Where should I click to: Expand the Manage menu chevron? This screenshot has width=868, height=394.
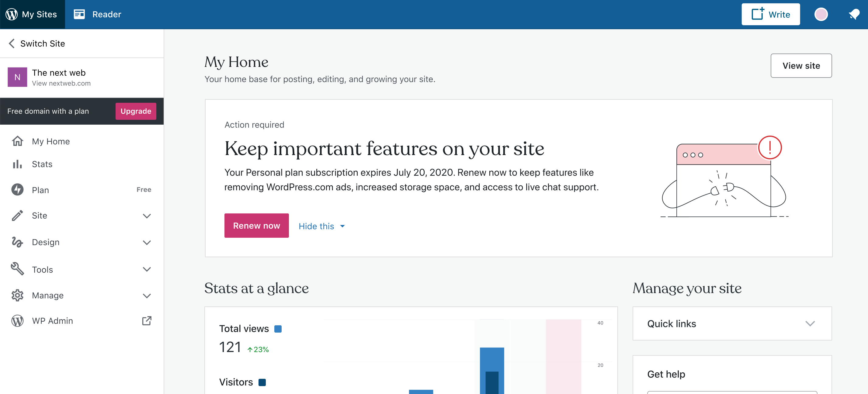coord(147,296)
